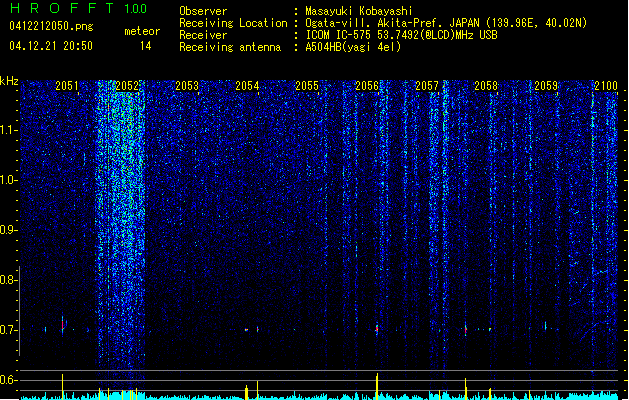Viewport: 629px width, 400px height.
Task: Click the 2051 time marker
Action: 67,86
